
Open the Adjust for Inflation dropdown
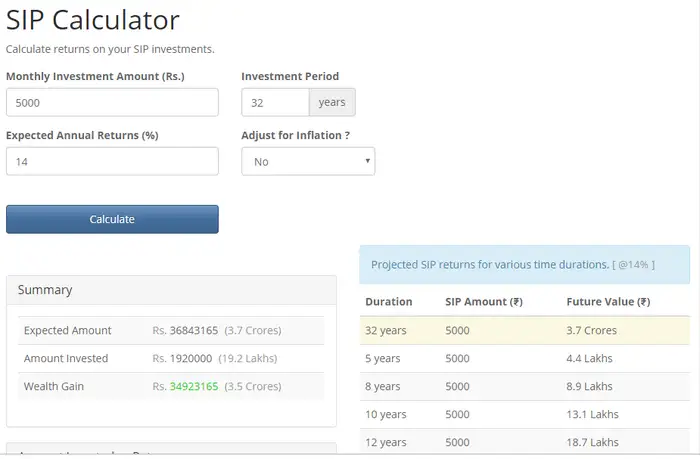[x=308, y=161]
